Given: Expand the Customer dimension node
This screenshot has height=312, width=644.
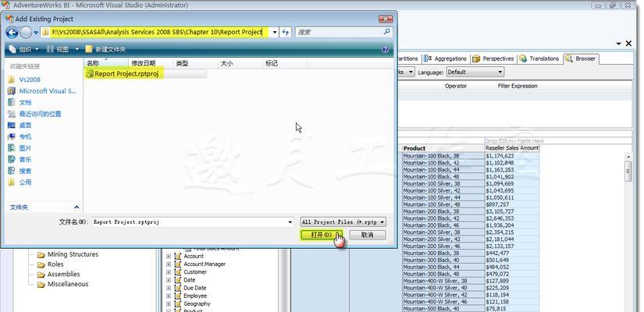Looking at the screenshot, I should [x=169, y=271].
